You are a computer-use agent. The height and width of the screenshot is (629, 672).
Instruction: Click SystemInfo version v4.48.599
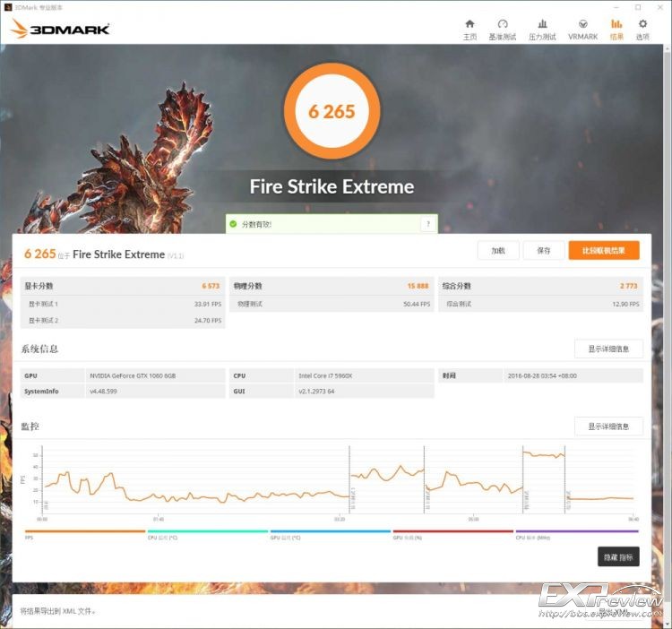pos(103,392)
